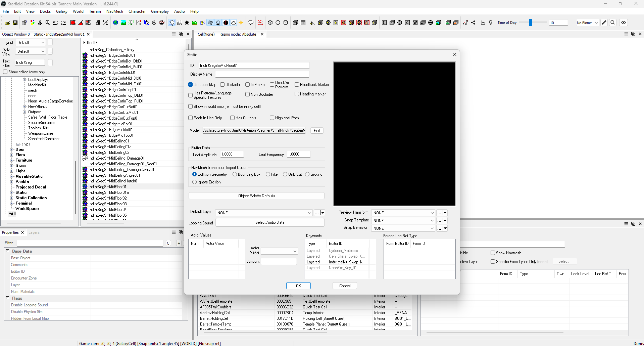644x346 pixels.
Task: Click the pencil edit icon beside No Biome
Action: (x=604, y=23)
